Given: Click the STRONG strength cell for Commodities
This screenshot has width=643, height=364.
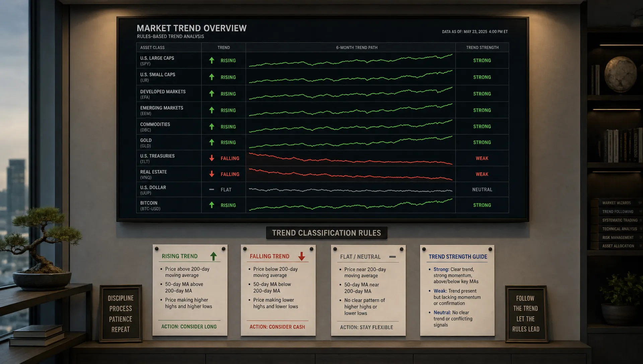Looking at the screenshot, I should [x=482, y=126].
